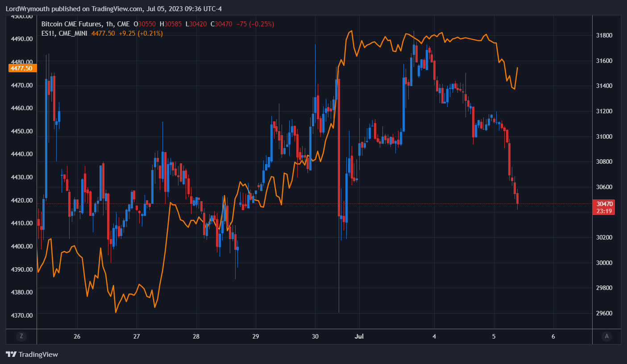Click the 4370.00 label on left price scale
This screenshot has height=364, width=627.
[22, 315]
